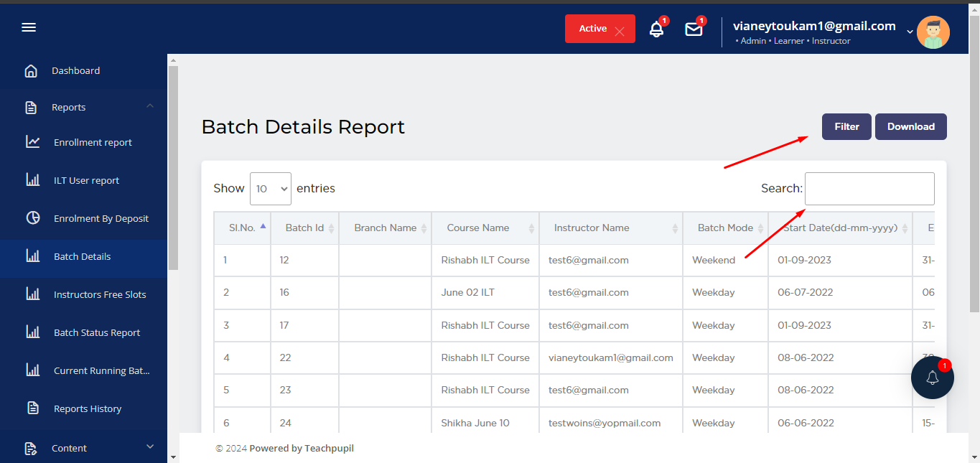
Task: Open the mail envelope icon
Action: pyautogui.click(x=694, y=29)
